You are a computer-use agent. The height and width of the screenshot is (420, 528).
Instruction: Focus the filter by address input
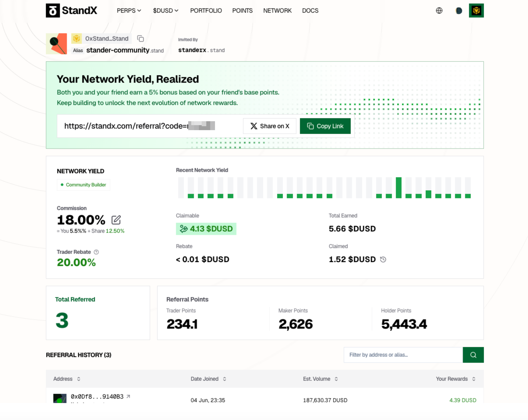pos(403,355)
